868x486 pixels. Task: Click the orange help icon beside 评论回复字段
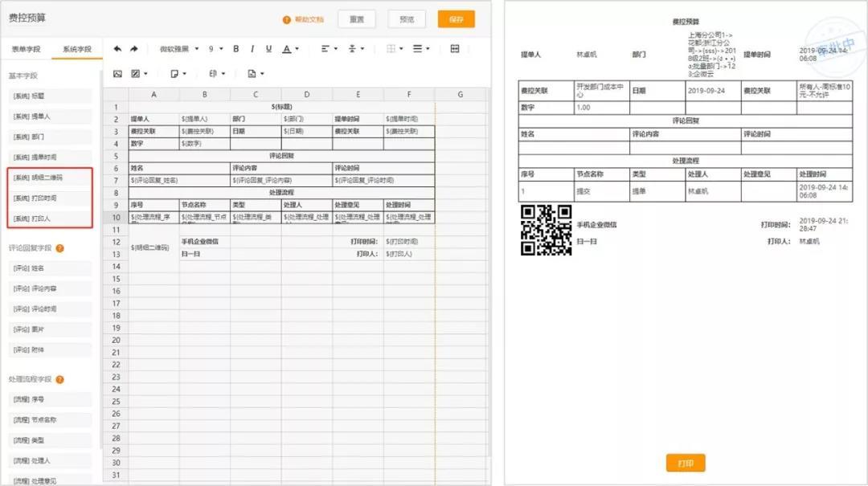pyautogui.click(x=60, y=248)
